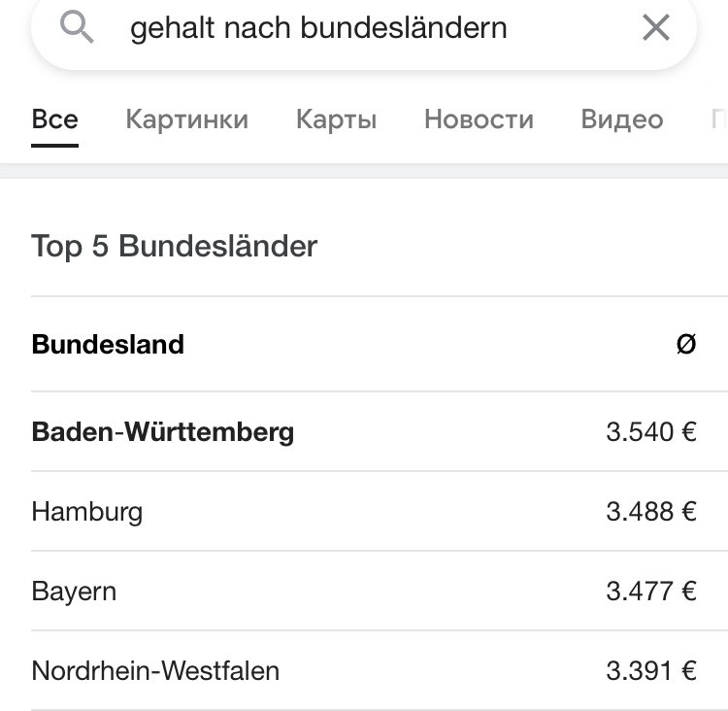This screenshot has height=711, width=728.
Task: Tap the Ø average column header
Action: tap(685, 345)
